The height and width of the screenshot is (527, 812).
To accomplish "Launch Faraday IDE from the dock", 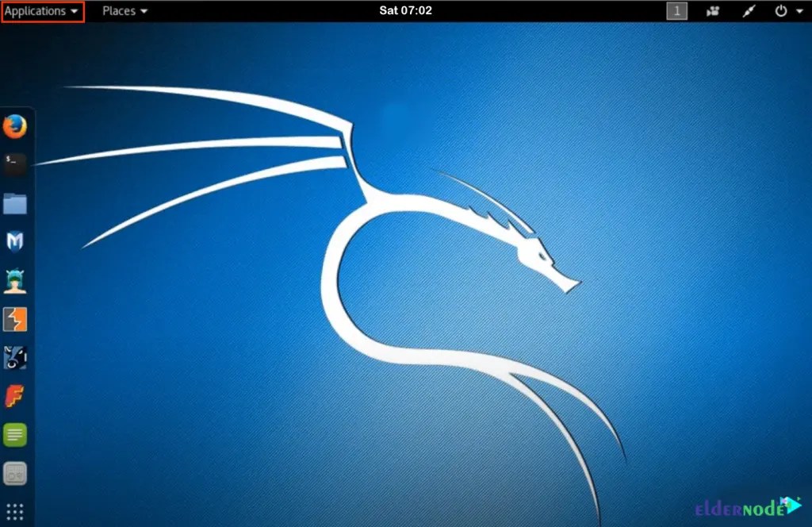I will pos(15,396).
